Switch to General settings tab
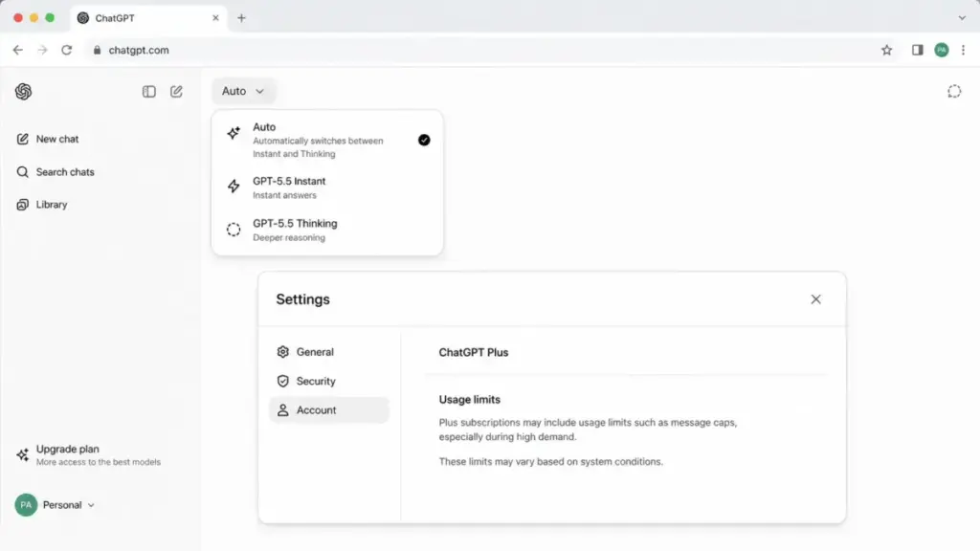 coord(329,352)
